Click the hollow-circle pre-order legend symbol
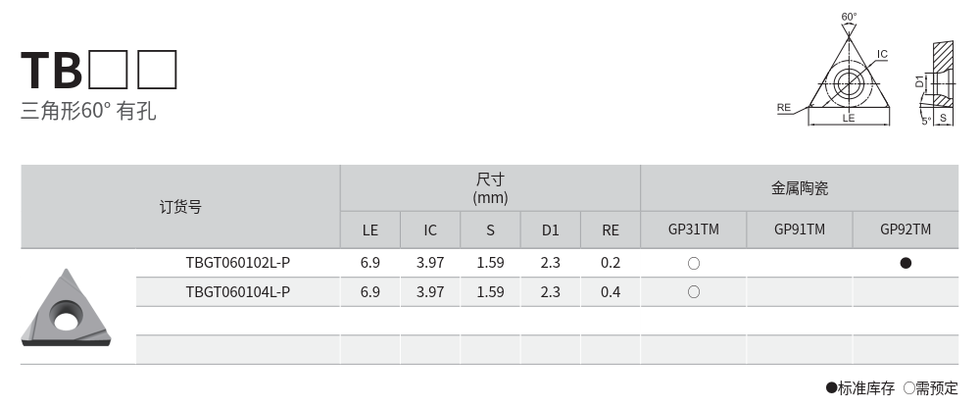 tap(908, 388)
